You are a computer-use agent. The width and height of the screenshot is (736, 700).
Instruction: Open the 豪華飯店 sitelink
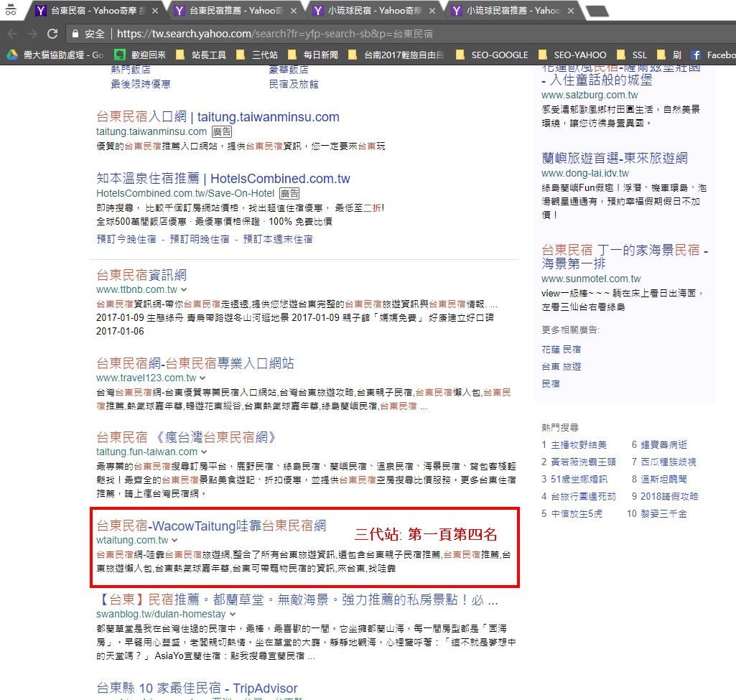[289, 70]
